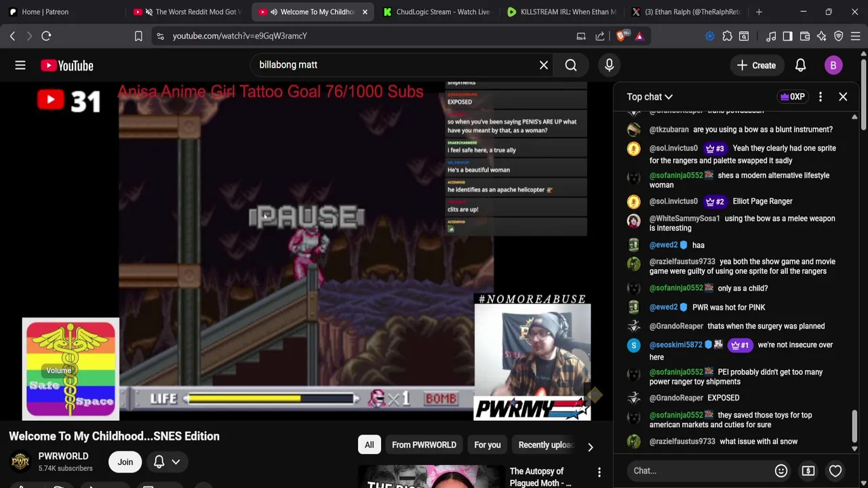Viewport: 868px width, 488px height.
Task: Search with your voice microphone button
Action: 609,65
